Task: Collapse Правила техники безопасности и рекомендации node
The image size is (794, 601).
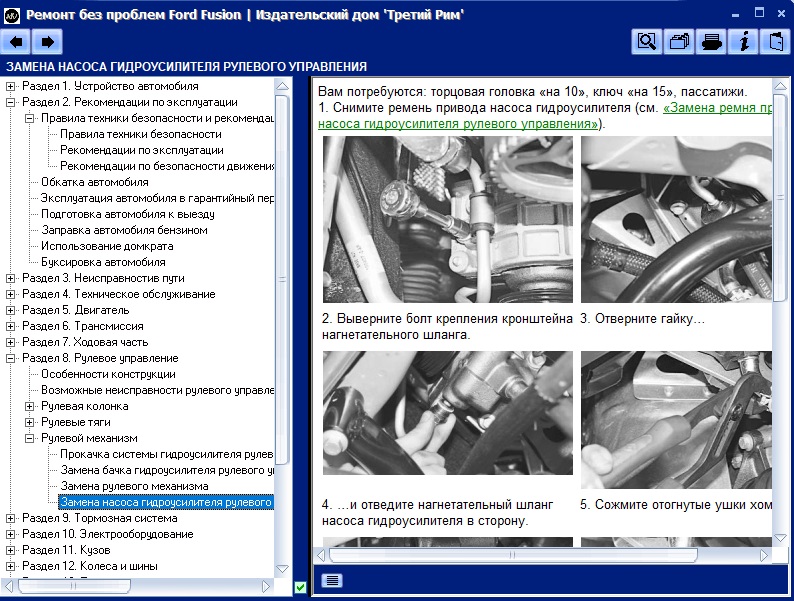Action: click(x=29, y=118)
